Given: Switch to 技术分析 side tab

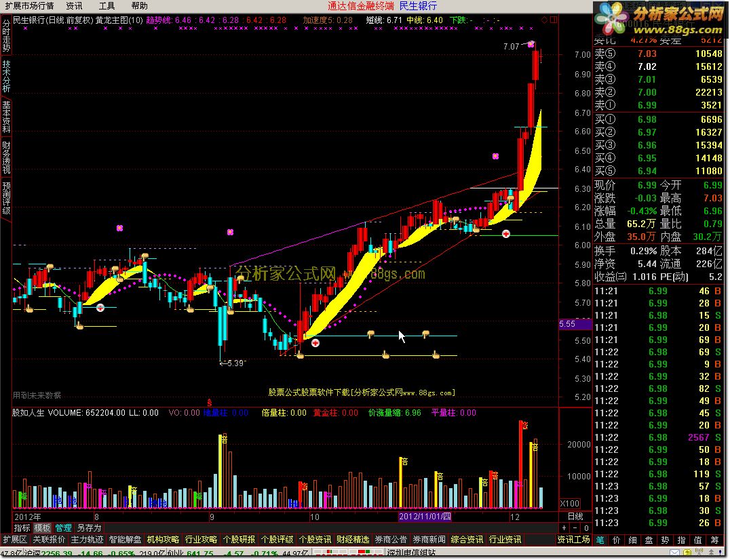Looking at the screenshot, I should (6, 77).
